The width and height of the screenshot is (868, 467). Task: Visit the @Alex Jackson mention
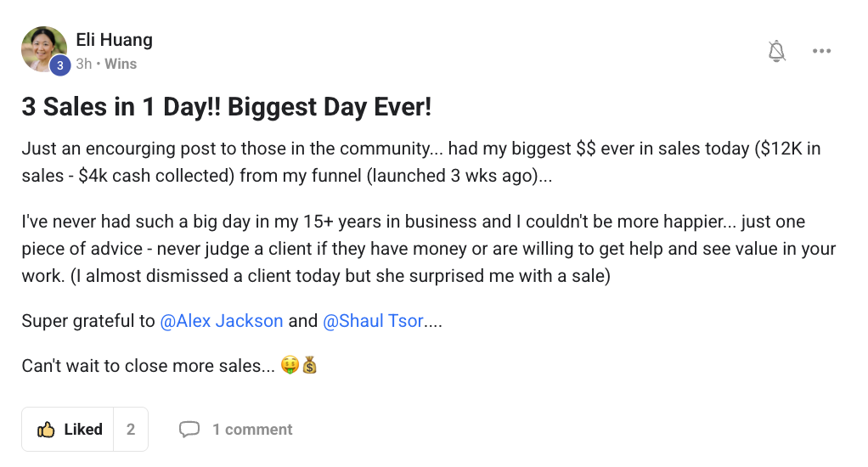pyautogui.click(x=222, y=321)
